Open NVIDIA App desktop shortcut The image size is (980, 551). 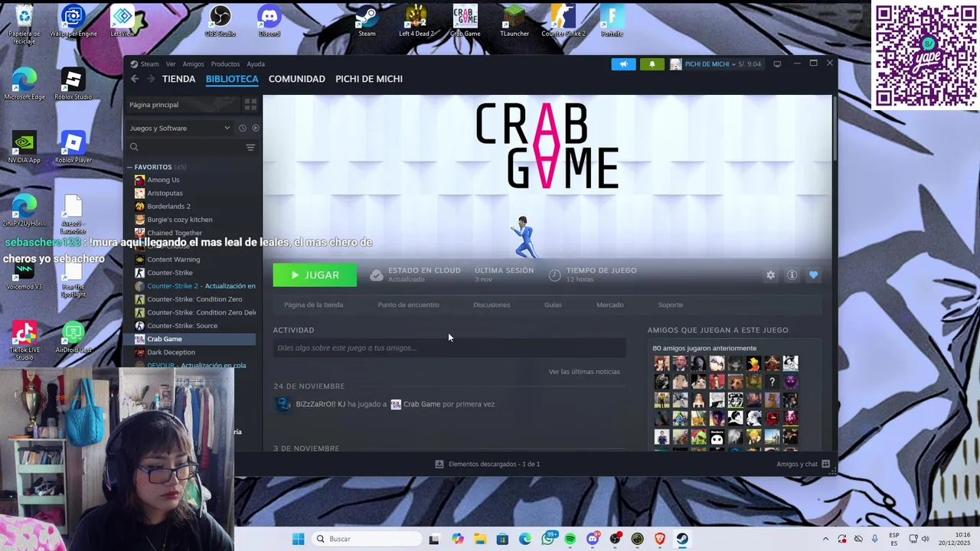pyautogui.click(x=24, y=147)
